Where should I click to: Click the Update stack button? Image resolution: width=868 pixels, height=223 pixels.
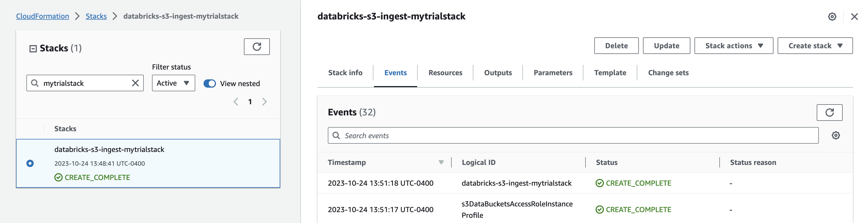pos(666,46)
